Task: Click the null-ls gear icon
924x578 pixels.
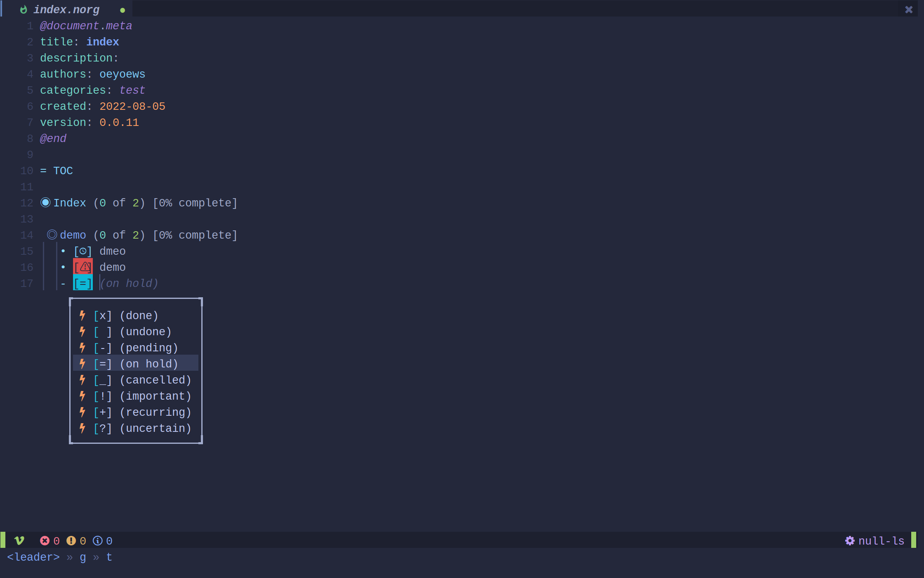Action: (850, 540)
